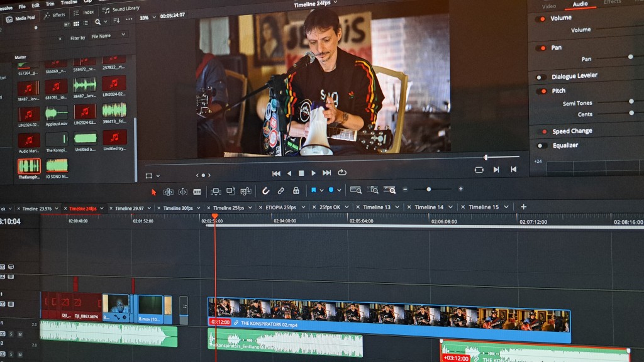Toggle the Linked Selection chain icon
The width and height of the screenshot is (644, 362).
(280, 190)
